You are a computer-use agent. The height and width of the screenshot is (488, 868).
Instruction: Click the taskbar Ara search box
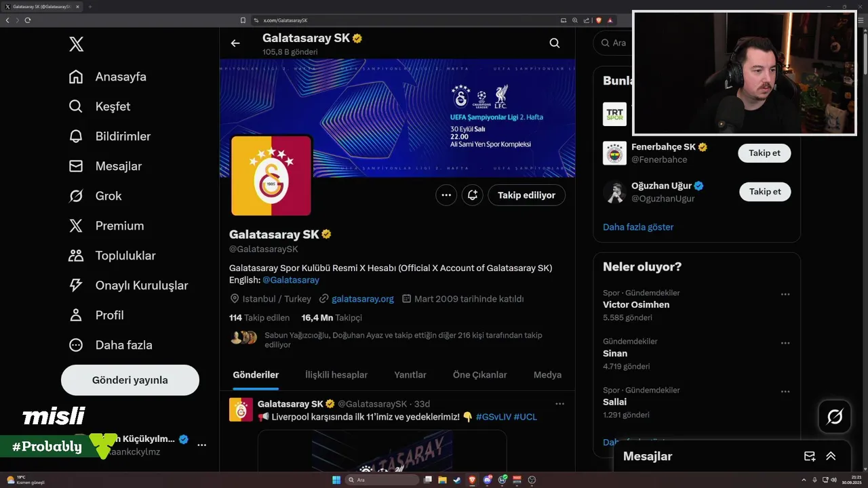click(x=382, y=480)
